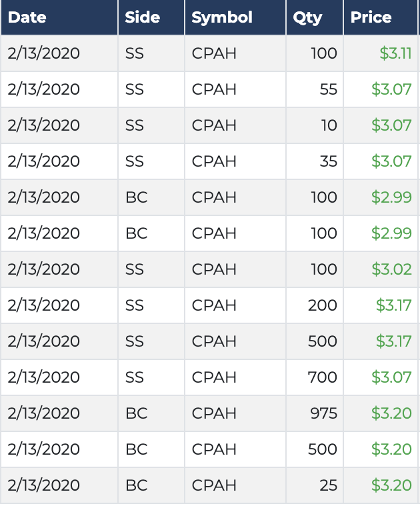
Task: Select the quantity 200 cell
Action: click(323, 305)
